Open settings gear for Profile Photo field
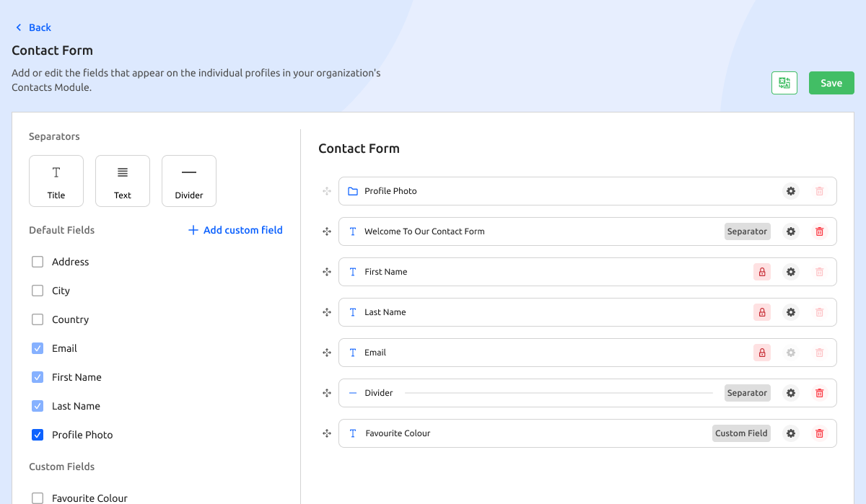Image resolution: width=866 pixels, height=504 pixels. pos(791,191)
